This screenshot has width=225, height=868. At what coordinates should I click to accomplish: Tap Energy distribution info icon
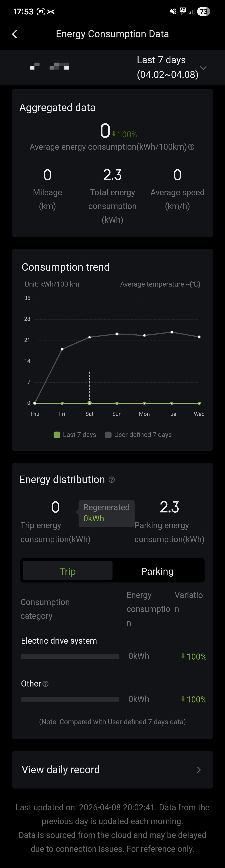(x=112, y=480)
